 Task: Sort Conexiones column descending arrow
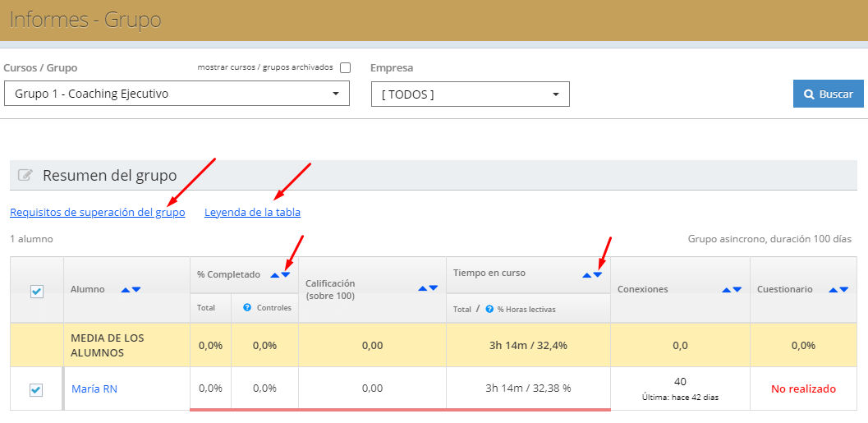click(737, 290)
